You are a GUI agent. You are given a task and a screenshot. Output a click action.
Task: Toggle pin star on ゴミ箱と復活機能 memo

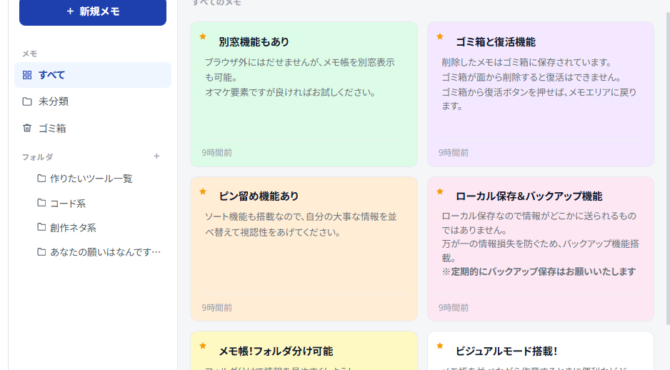coord(440,37)
